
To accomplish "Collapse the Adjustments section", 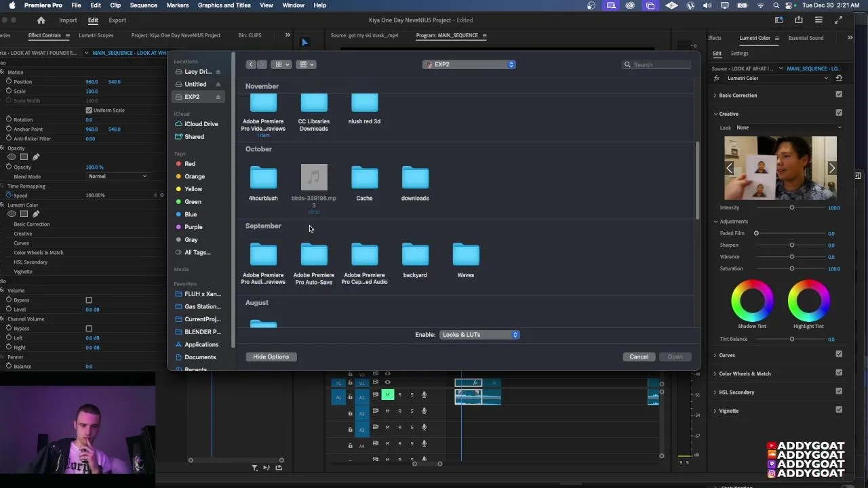I will [715, 222].
